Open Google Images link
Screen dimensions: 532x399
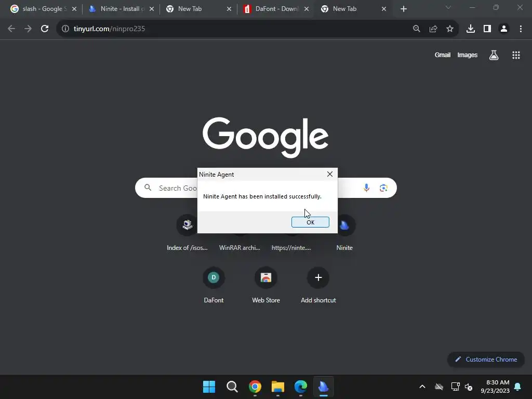coord(467,55)
